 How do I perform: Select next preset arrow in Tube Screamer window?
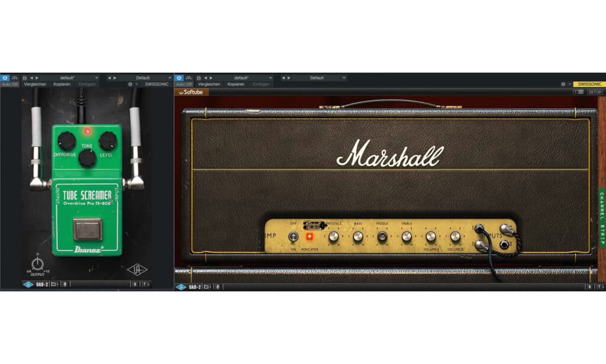(x=37, y=78)
